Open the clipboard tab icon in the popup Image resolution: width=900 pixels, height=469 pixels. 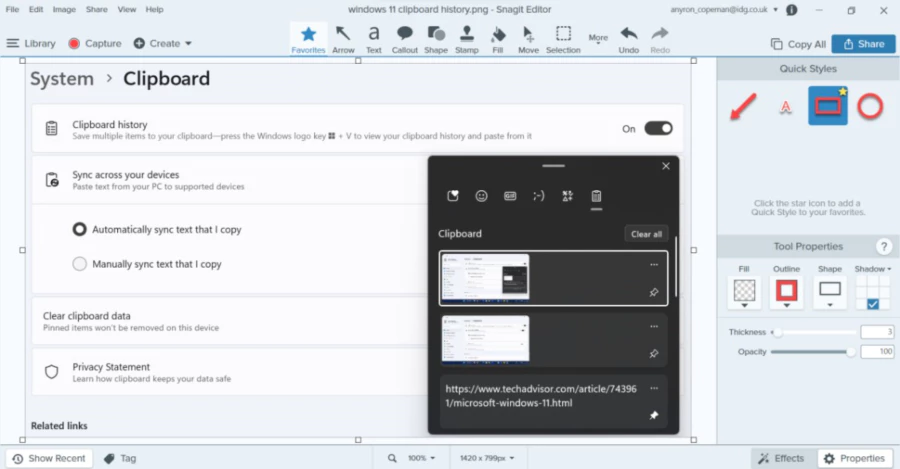coord(596,196)
